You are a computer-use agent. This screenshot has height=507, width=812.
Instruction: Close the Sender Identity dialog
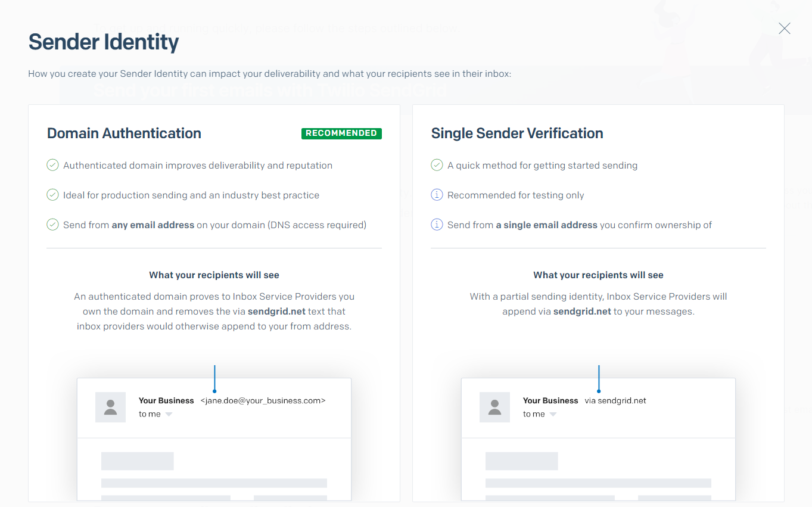pyautogui.click(x=784, y=28)
